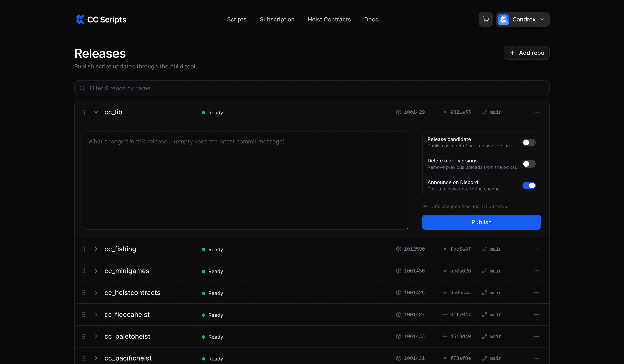Focus the filter repos search field
This screenshot has width=624, height=364.
[312, 88]
